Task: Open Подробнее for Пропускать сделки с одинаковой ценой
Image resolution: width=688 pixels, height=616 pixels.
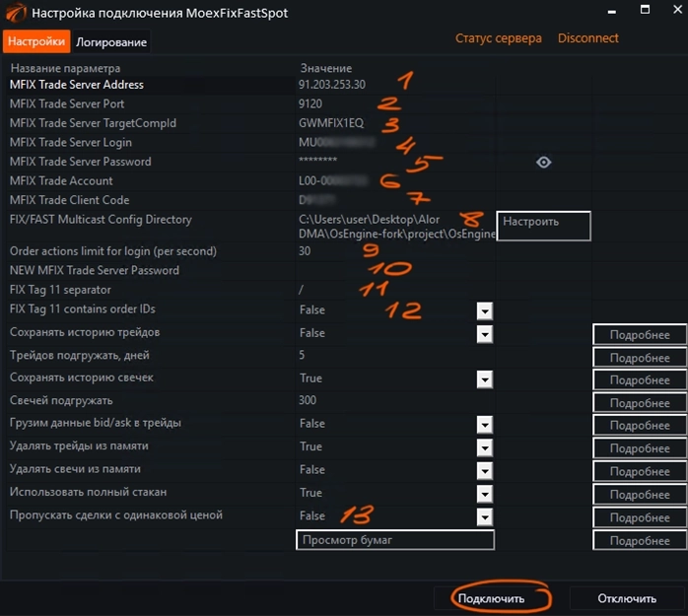Action: pos(640,517)
